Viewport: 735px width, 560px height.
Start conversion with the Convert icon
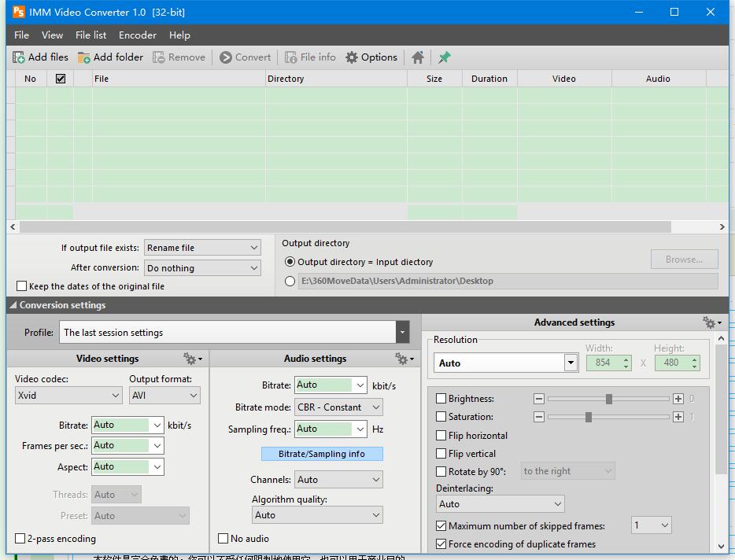pyautogui.click(x=226, y=57)
